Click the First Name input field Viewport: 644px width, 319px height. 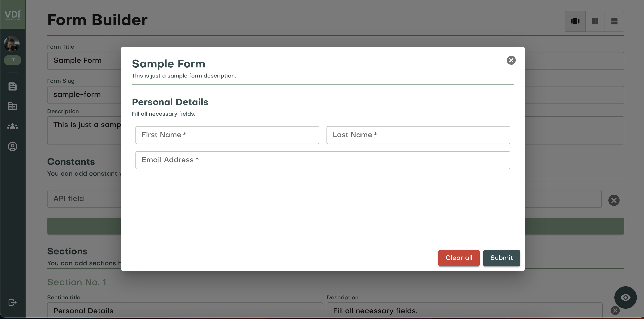[x=227, y=135]
